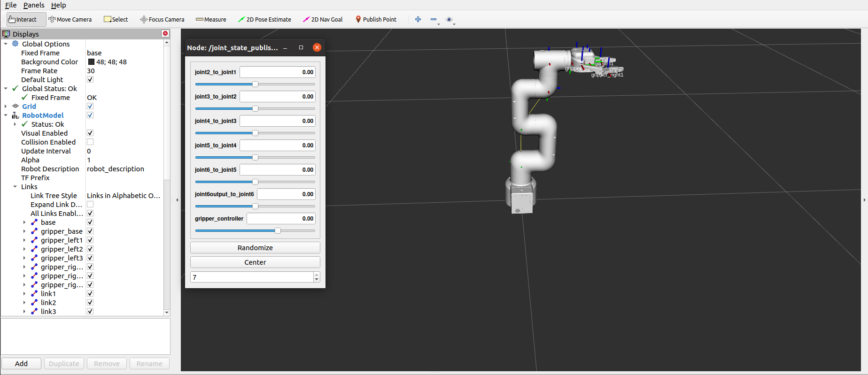Expand the gripper_base link entry
This screenshot has height=375, width=868.
coord(24,231)
